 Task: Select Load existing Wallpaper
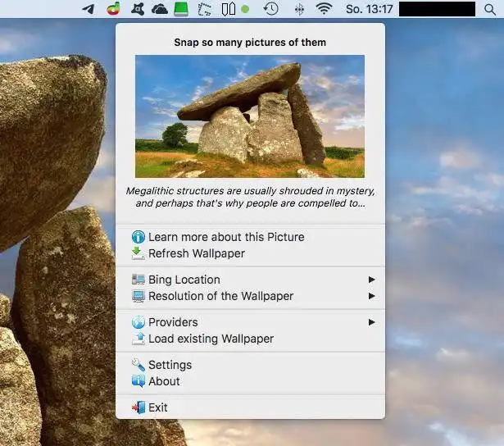211,339
